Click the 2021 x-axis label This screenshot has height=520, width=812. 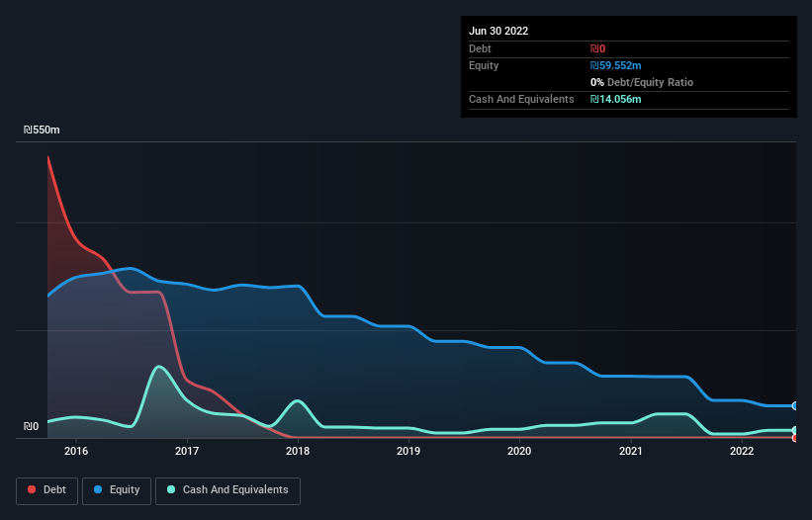(631, 451)
